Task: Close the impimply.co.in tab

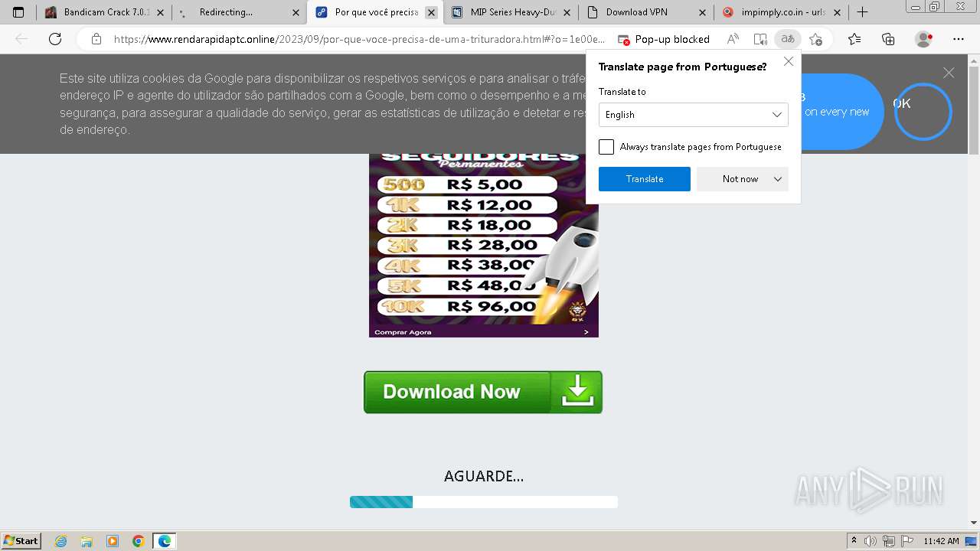Action: pyautogui.click(x=838, y=12)
